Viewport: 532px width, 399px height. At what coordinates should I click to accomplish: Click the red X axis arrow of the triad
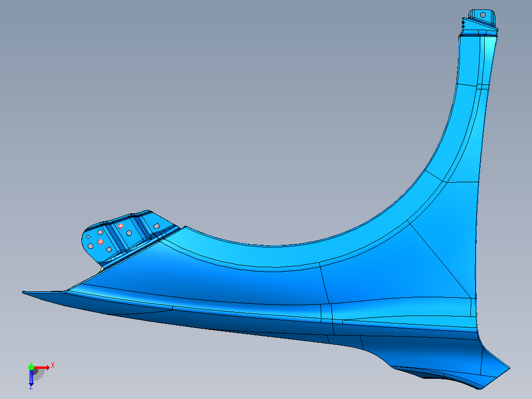[42, 367]
